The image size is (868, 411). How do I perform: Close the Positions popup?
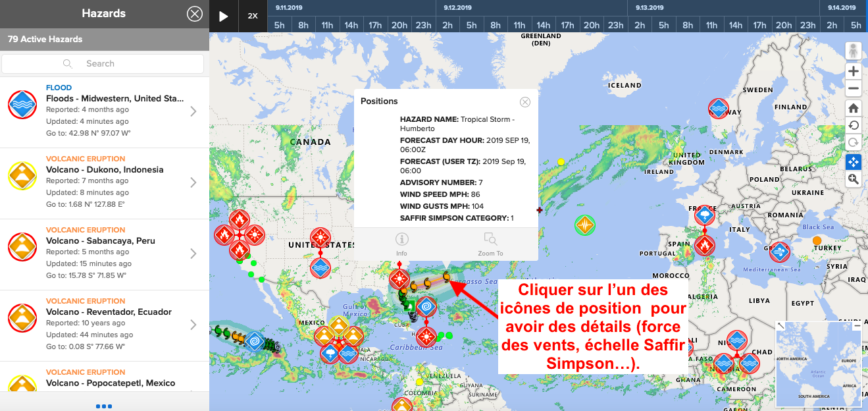[x=525, y=102]
